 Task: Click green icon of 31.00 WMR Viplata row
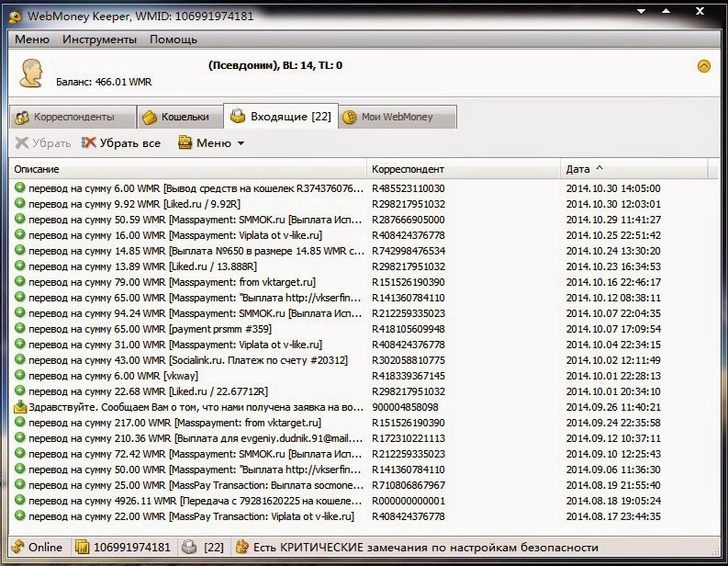(x=19, y=344)
